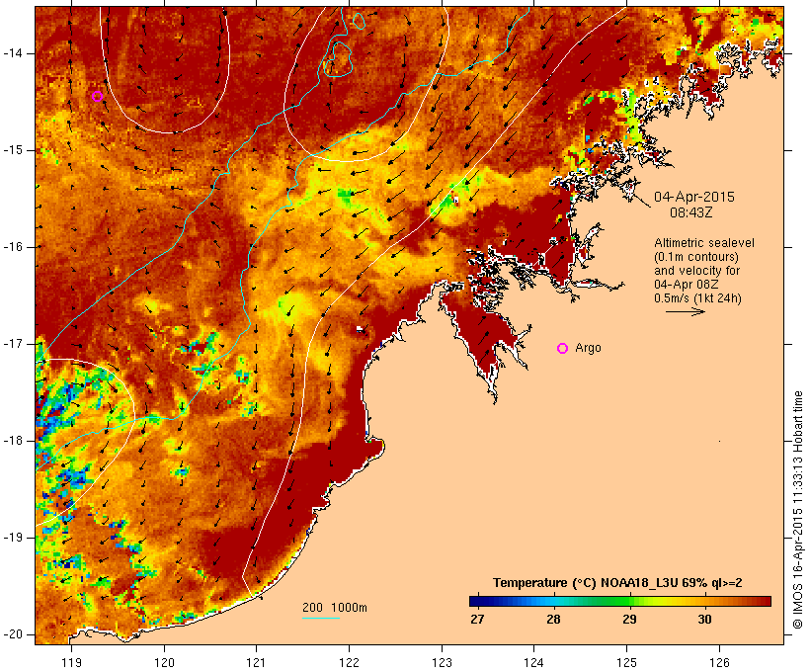810x672 pixels.
Task: Click the longitude axis label '119'
Action: pos(71,662)
